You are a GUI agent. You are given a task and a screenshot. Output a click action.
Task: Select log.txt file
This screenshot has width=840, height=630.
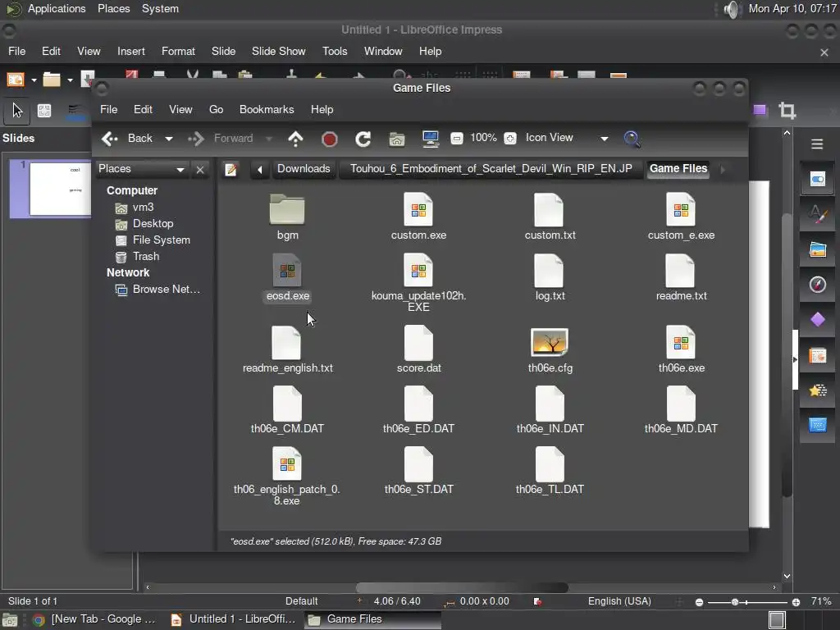coord(550,277)
